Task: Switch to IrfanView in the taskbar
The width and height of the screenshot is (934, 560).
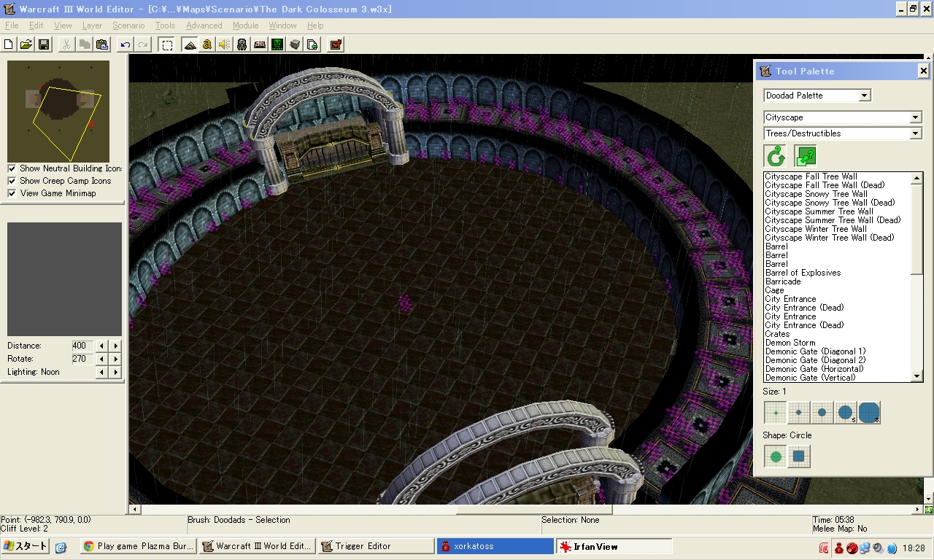Action: [x=613, y=546]
